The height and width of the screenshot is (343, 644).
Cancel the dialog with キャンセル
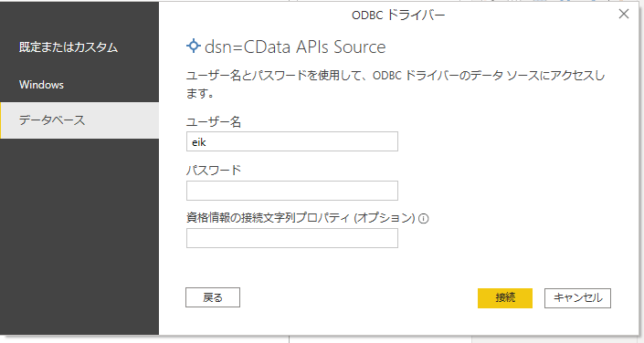point(577,298)
